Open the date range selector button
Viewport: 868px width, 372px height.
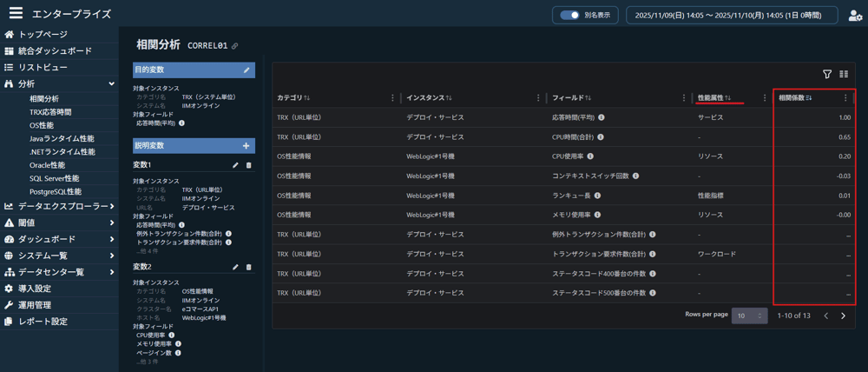[x=732, y=16]
